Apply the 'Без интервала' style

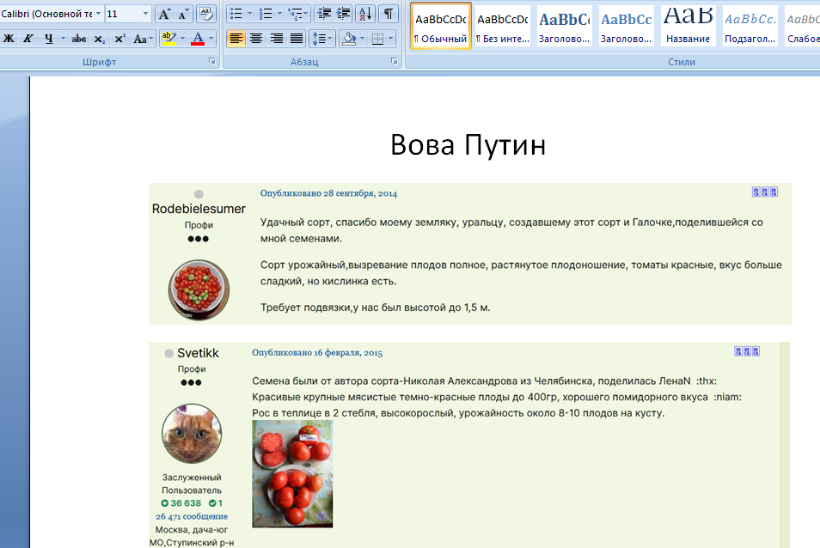point(502,26)
